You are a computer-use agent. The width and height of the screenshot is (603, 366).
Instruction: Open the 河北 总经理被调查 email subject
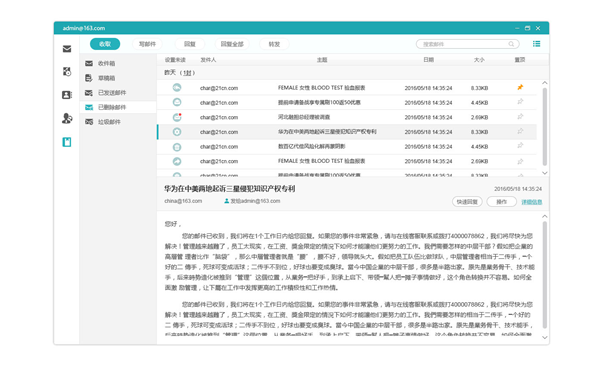(304, 117)
